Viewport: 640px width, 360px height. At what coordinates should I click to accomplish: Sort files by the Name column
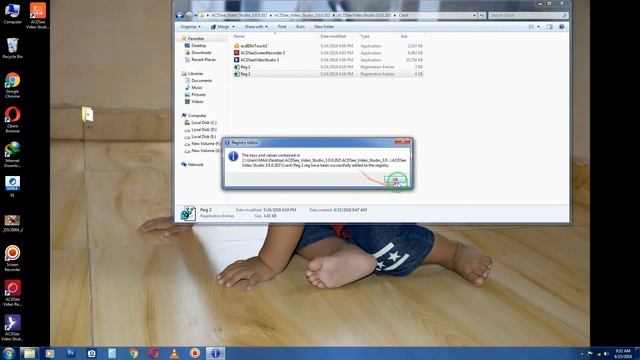tap(239, 36)
